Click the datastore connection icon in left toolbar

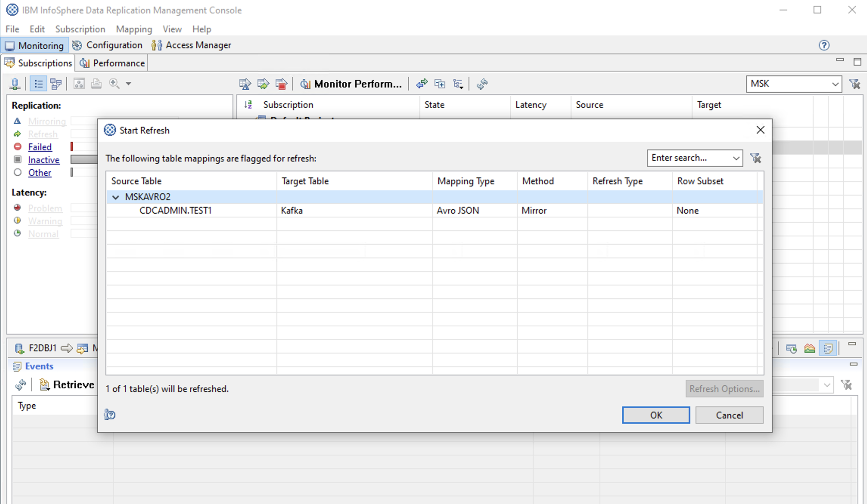coord(15,84)
